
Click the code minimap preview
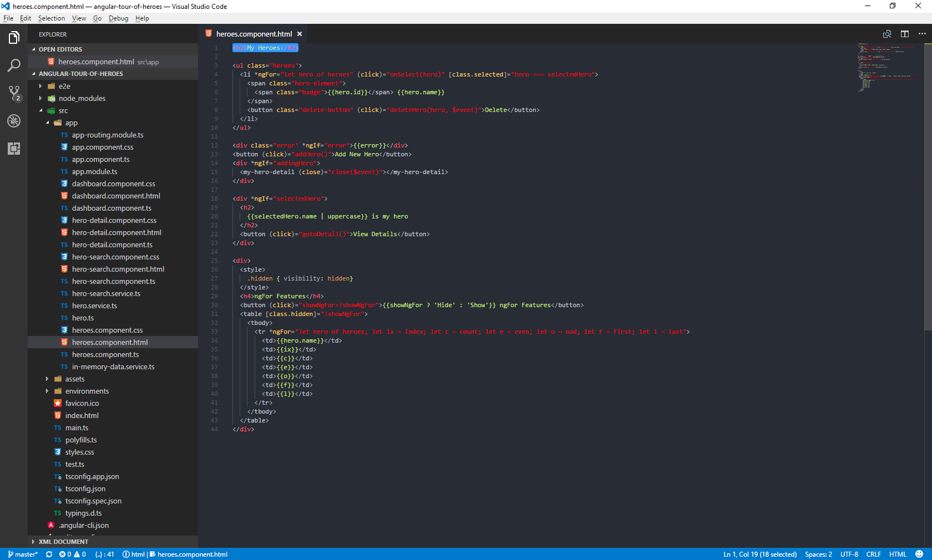pyautogui.click(x=890, y=67)
